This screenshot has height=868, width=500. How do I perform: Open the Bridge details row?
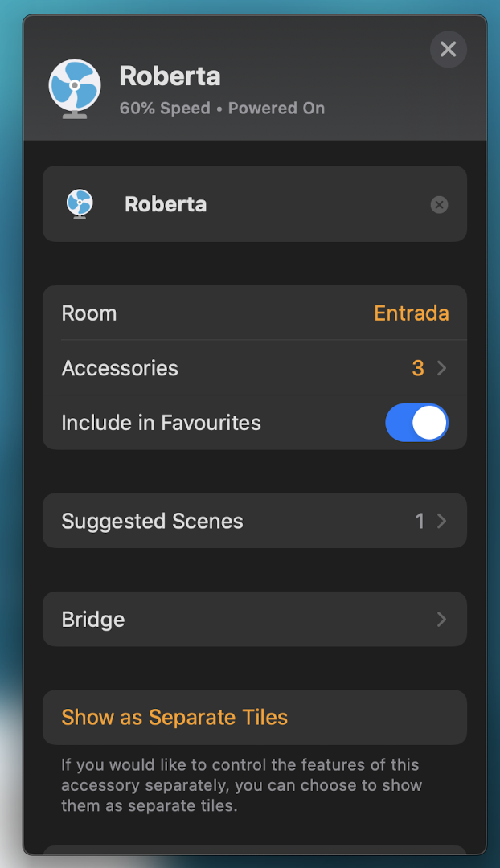(x=255, y=619)
